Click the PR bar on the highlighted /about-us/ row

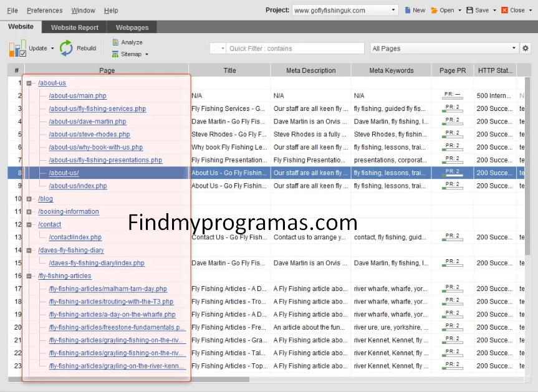click(x=453, y=173)
